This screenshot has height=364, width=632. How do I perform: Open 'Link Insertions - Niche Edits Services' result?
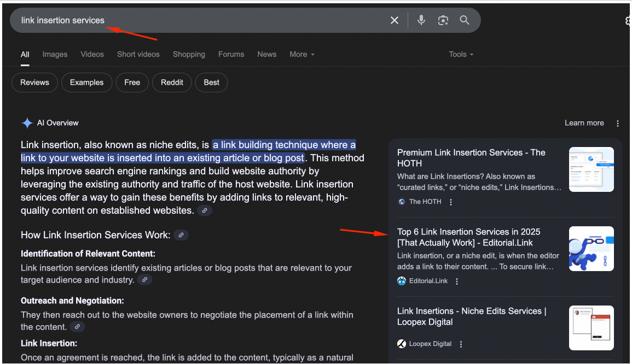tap(472, 316)
